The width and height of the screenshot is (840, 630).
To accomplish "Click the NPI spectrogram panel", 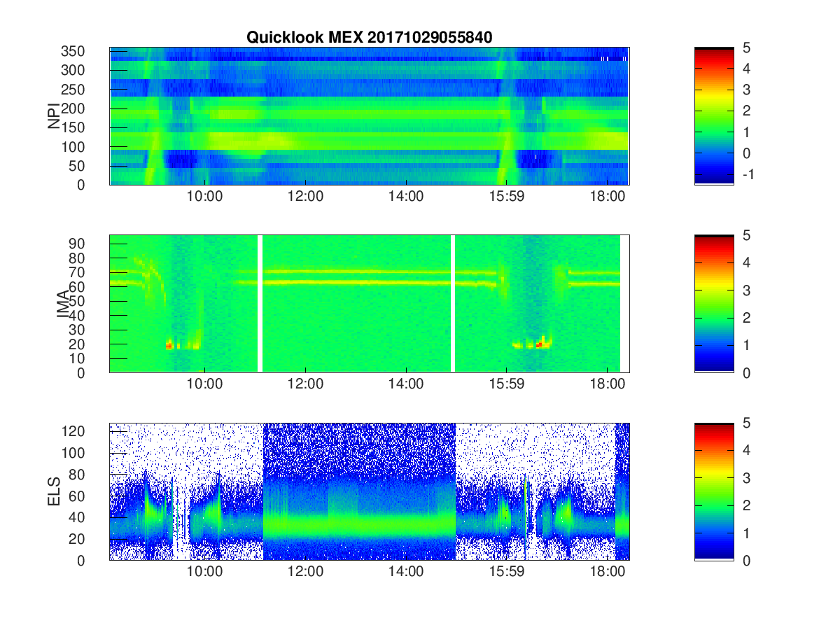I will [x=369, y=116].
